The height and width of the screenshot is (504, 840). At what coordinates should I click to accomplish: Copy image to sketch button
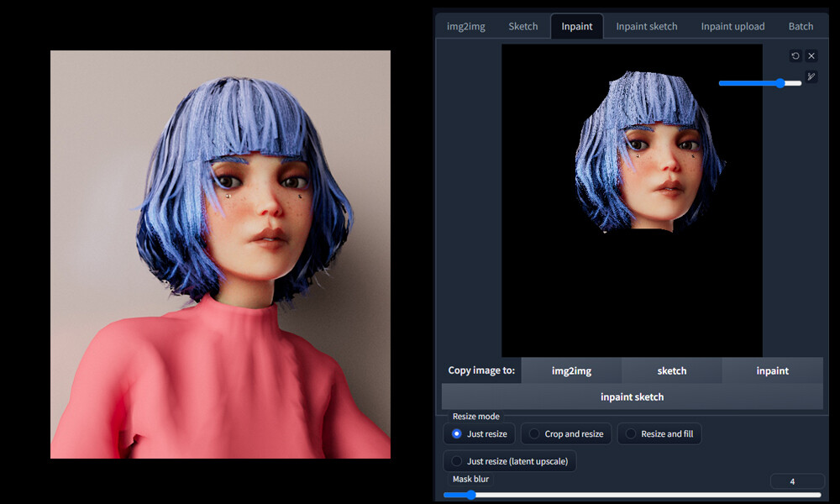click(672, 370)
